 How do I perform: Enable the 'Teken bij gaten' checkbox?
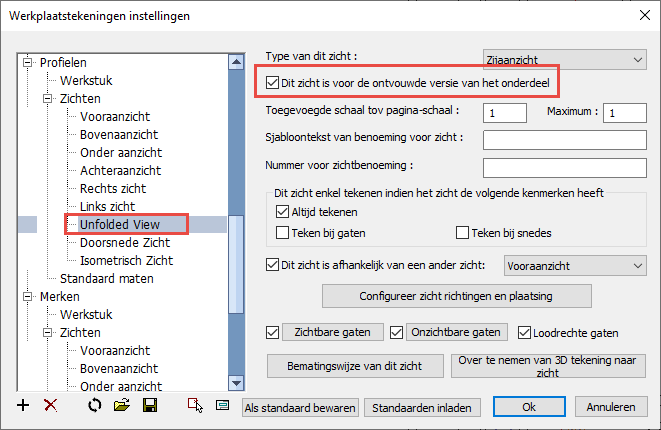coord(282,233)
